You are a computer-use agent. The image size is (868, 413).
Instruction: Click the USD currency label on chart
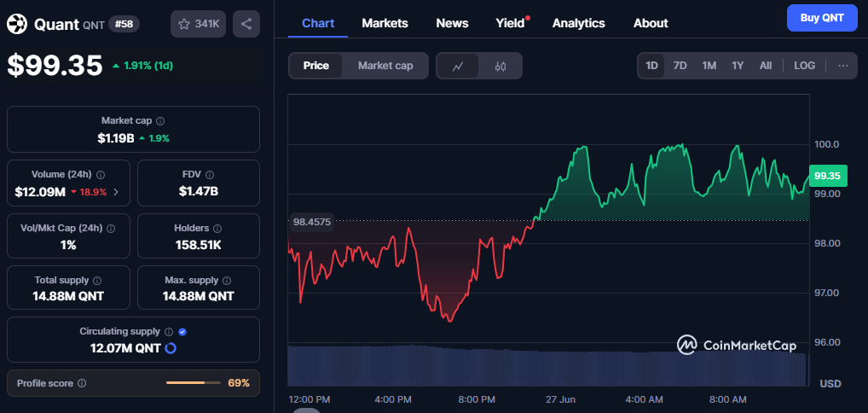830,384
